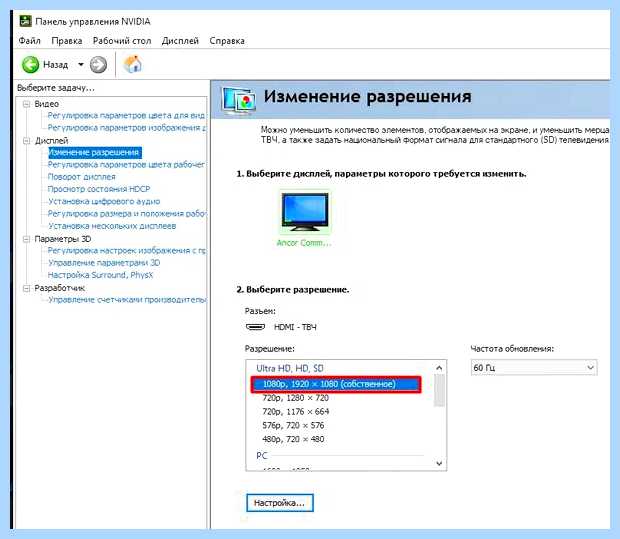
Task: Click the green Back arrow icon
Action: [x=30, y=64]
